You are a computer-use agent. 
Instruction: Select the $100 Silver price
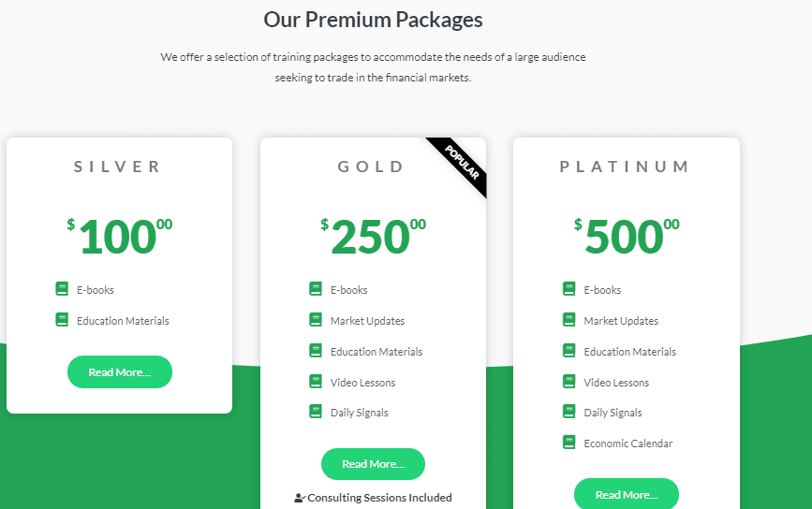[120, 236]
